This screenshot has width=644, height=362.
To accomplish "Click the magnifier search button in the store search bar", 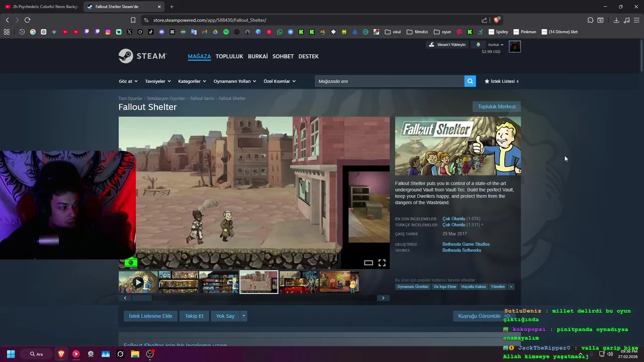I will (470, 81).
